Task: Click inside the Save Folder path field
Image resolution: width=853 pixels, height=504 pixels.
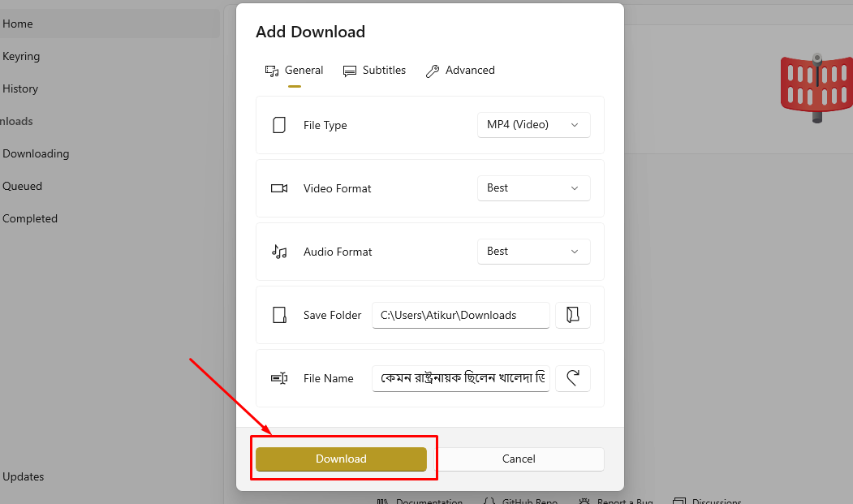Action: click(460, 315)
